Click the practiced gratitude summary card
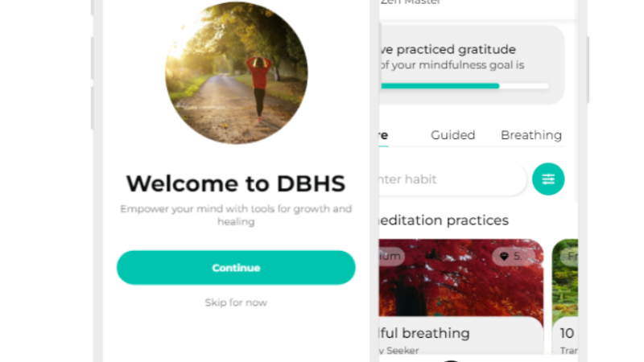Image resolution: width=644 pixels, height=362 pixels. pos(472,65)
